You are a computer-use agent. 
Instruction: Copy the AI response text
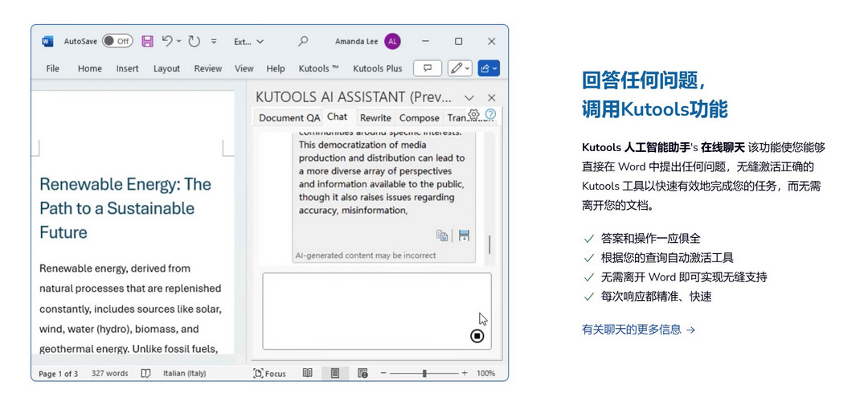click(x=442, y=236)
